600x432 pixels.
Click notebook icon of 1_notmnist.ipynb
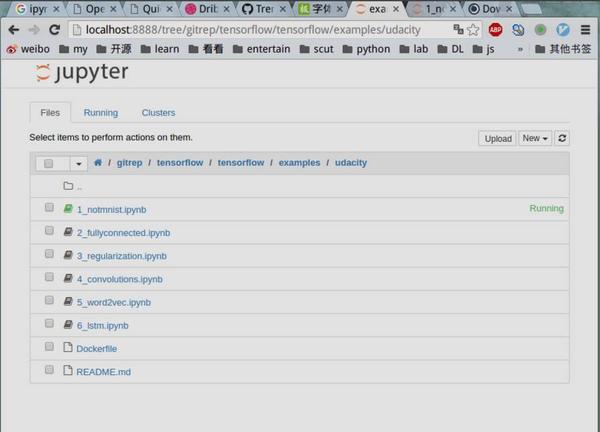(68, 209)
